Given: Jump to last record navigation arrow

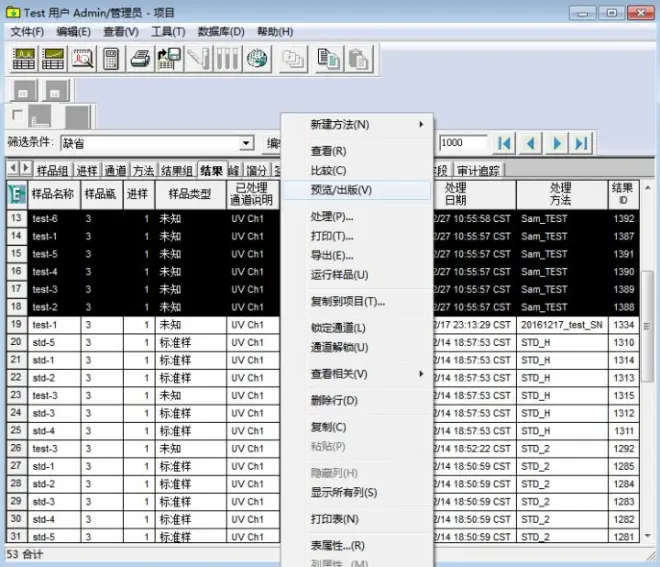Looking at the screenshot, I should 581,144.
